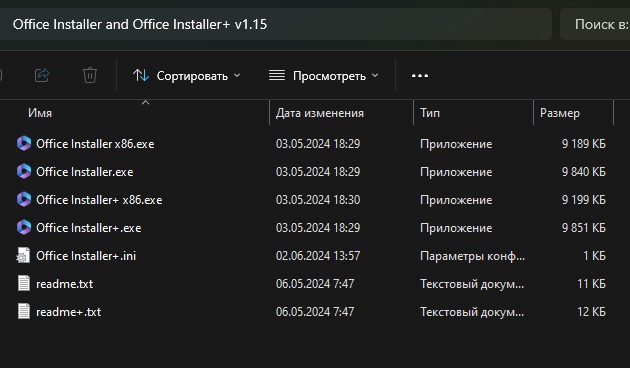Click the size value 9 840 КБ

[583, 172]
